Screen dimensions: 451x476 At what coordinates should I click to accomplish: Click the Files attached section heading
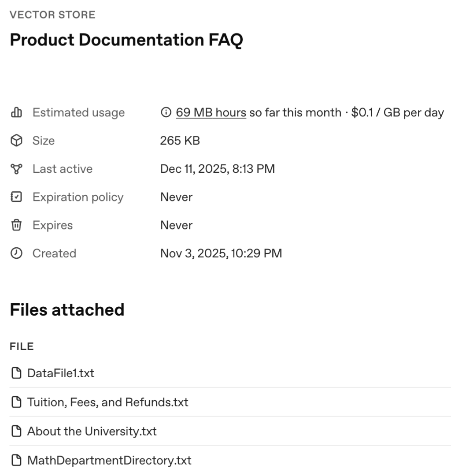pyautogui.click(x=67, y=309)
